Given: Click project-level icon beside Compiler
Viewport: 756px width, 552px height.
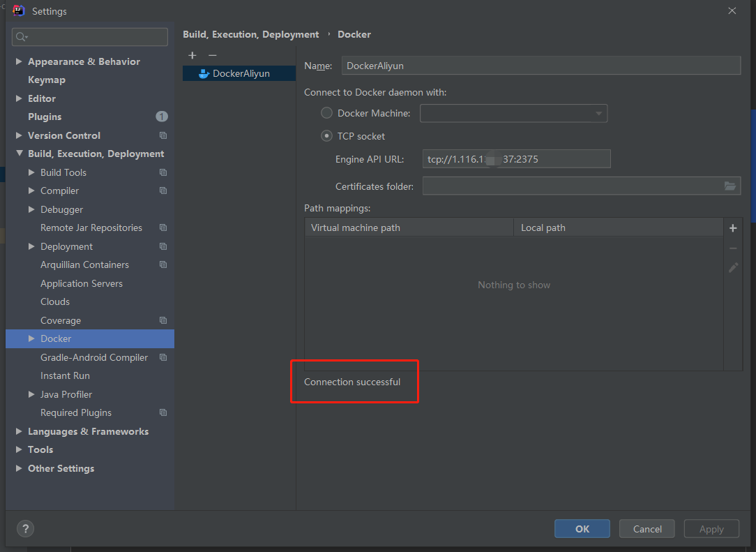Looking at the screenshot, I should (x=163, y=191).
